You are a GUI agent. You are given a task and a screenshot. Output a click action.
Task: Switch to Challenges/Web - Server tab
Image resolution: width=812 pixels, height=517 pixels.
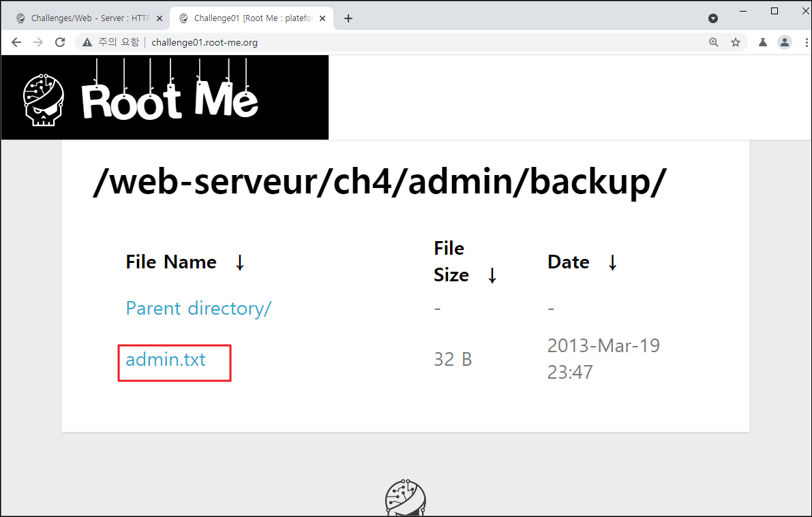89,18
